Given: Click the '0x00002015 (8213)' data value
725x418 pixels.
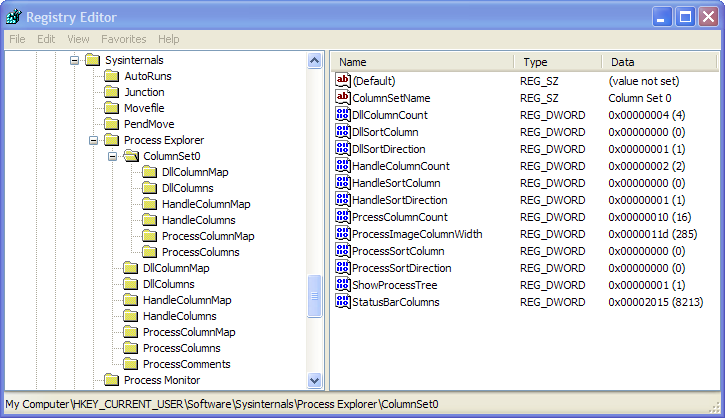Looking at the screenshot, I should pyautogui.click(x=656, y=302).
